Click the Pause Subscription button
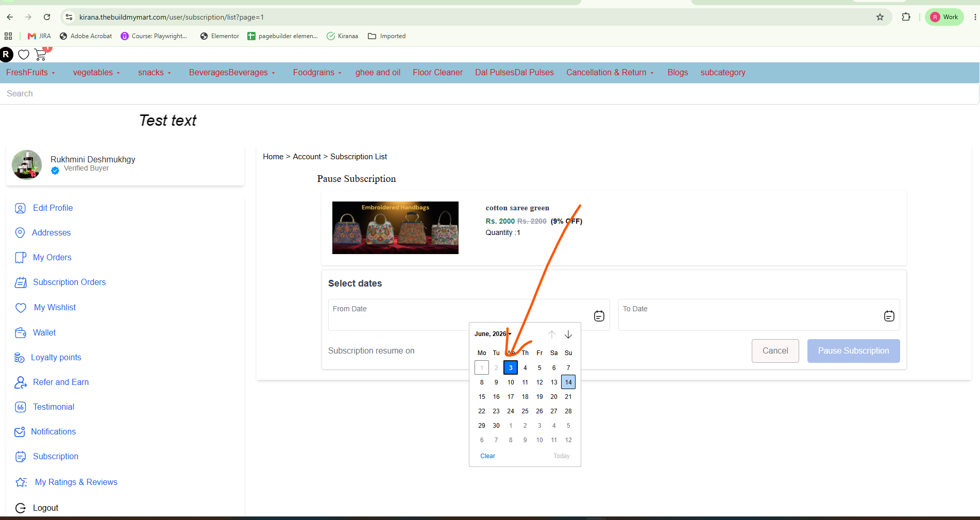The width and height of the screenshot is (980, 520). [853, 351]
